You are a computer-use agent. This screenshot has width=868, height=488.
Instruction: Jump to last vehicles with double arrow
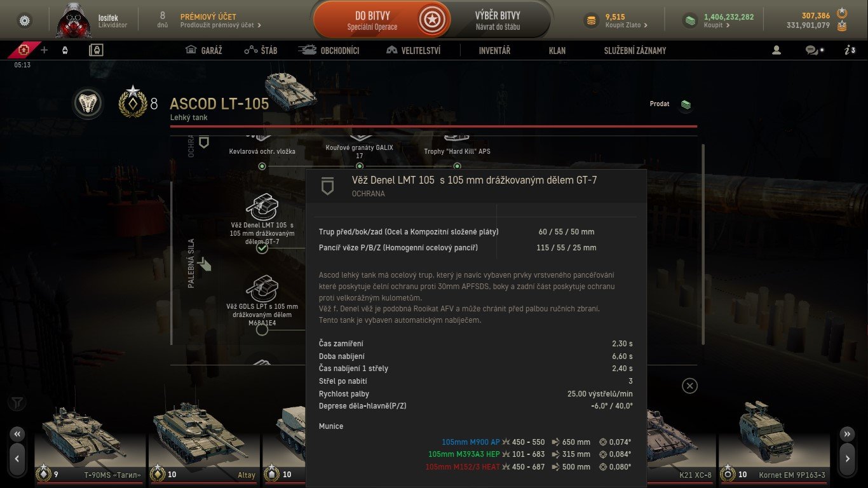(847, 434)
